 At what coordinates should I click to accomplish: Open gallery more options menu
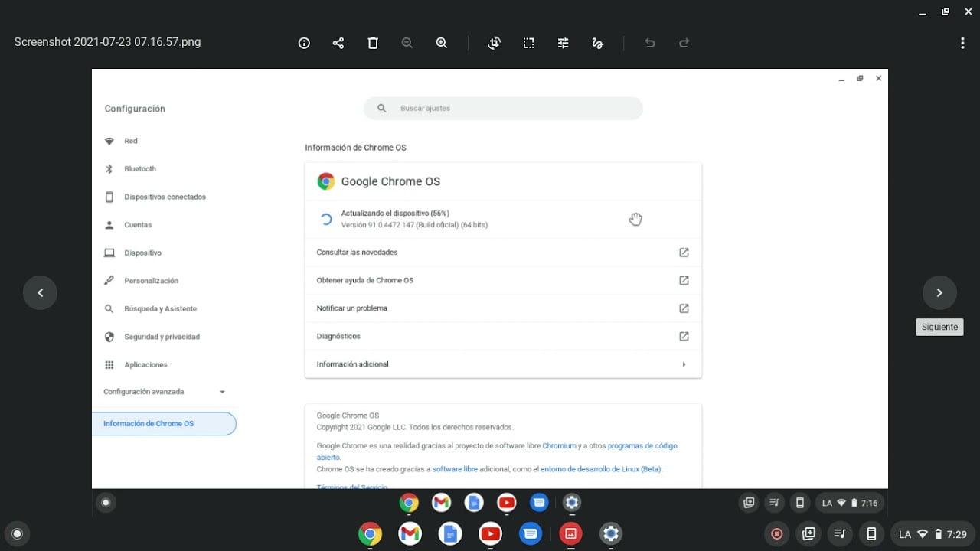pyautogui.click(x=962, y=43)
